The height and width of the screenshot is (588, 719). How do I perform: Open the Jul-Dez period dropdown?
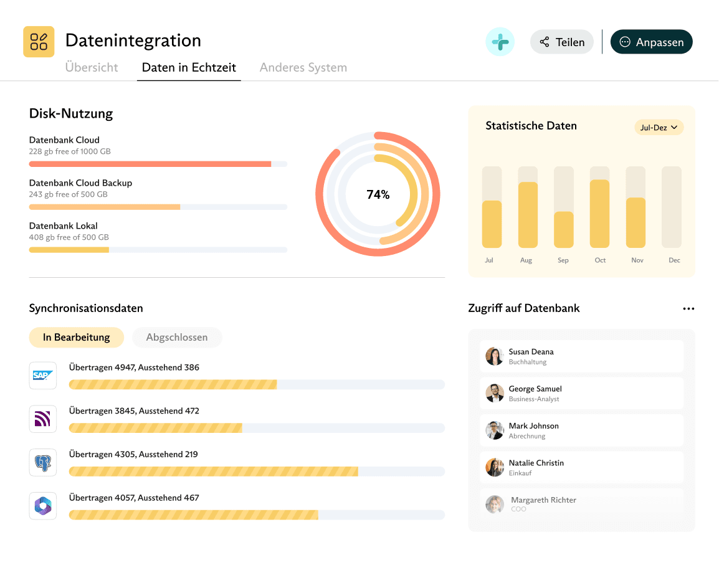[x=659, y=128]
